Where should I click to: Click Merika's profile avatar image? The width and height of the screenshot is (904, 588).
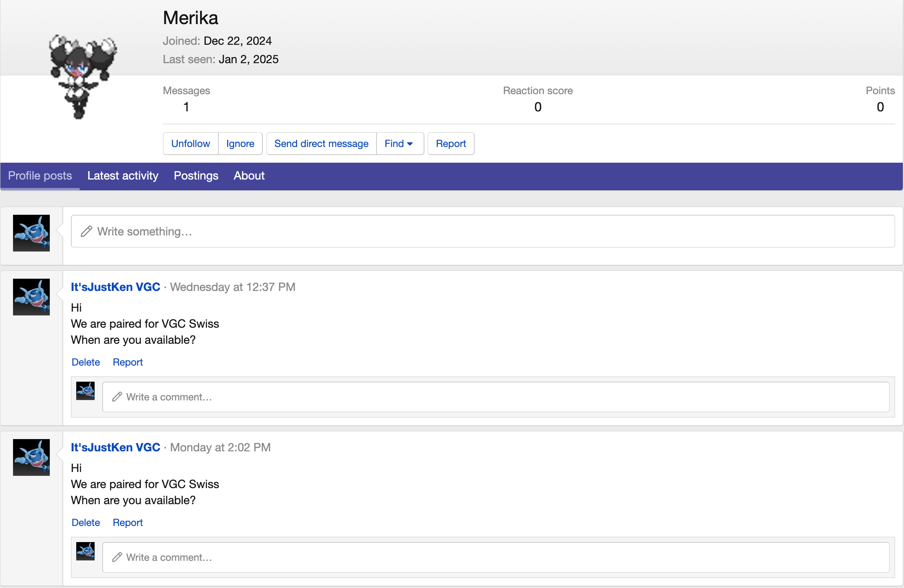click(82, 77)
